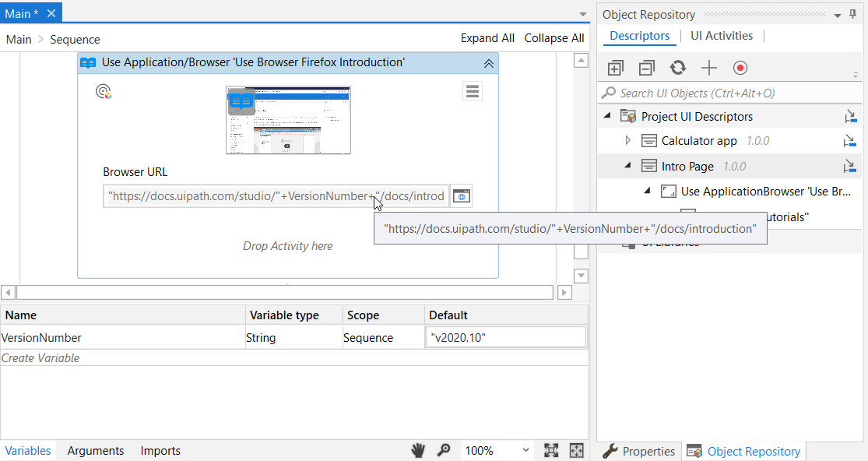Viewport: 868px width, 461px height.
Task: Open activity options hamburger menu
Action: point(473,91)
